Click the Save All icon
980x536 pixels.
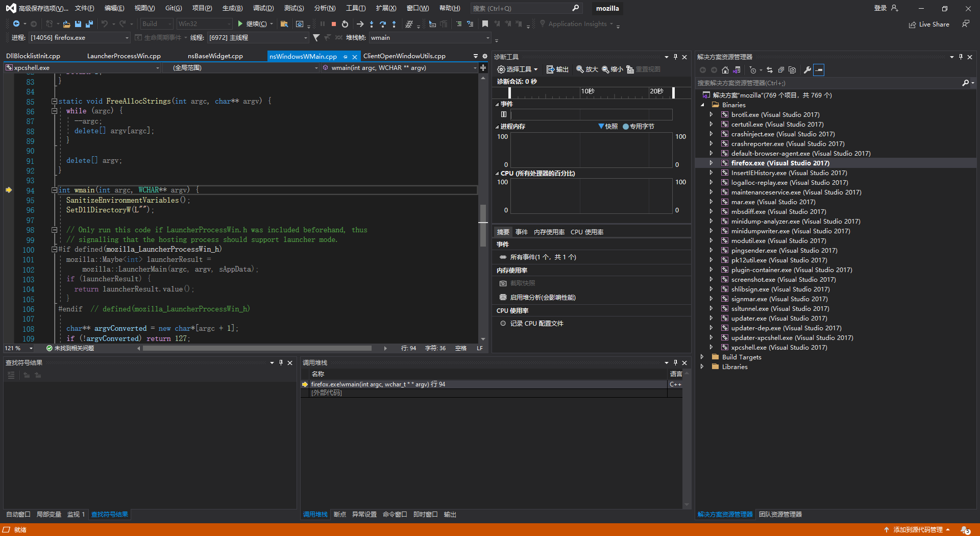[x=89, y=24]
